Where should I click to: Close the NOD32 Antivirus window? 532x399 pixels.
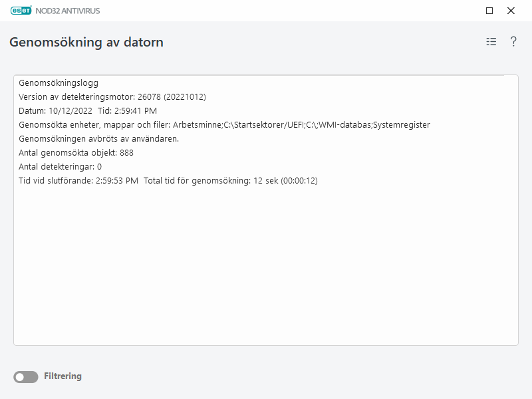point(510,11)
